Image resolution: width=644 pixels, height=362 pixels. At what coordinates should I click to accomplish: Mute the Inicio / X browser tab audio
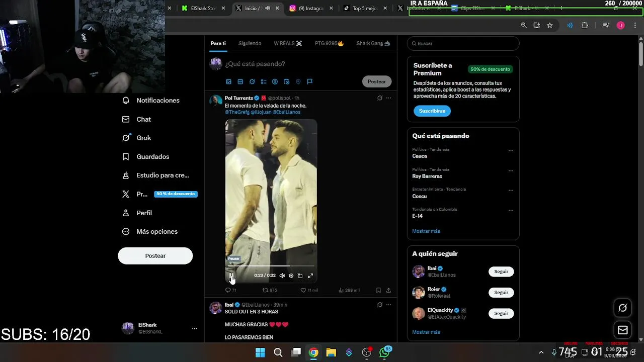[268, 8]
